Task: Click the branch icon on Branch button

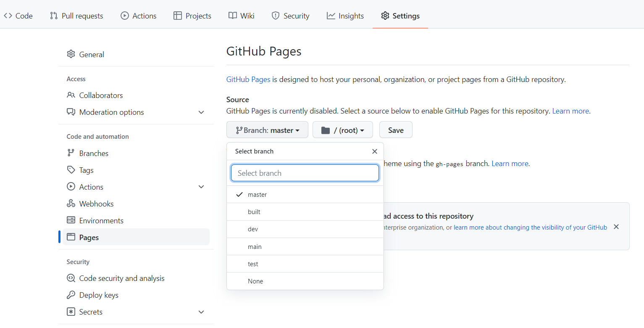Action: click(239, 130)
